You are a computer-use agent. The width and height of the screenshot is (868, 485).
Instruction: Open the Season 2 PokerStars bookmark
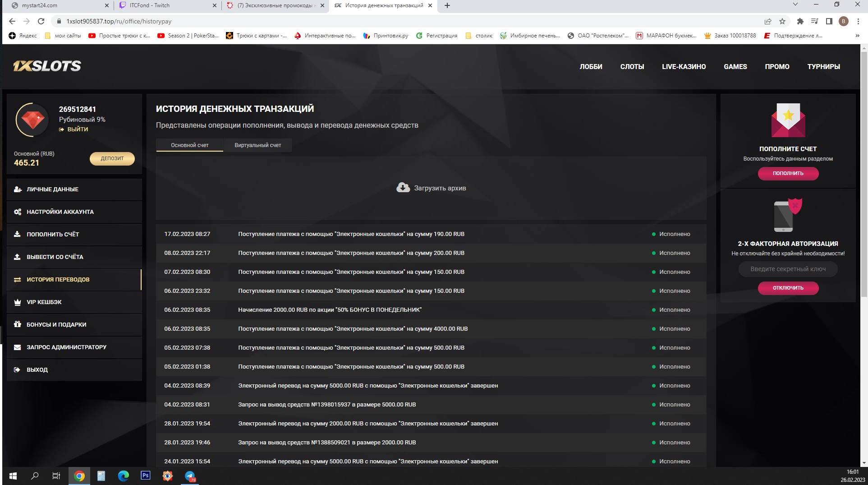(x=188, y=36)
